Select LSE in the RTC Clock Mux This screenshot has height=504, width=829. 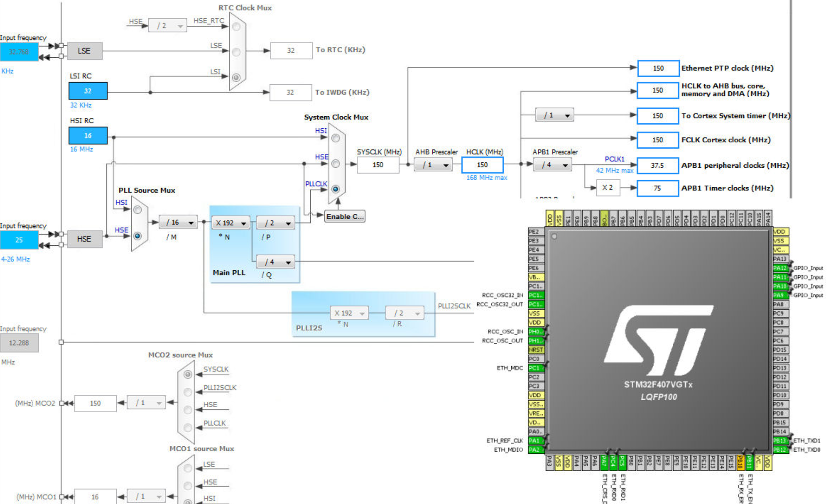(x=236, y=52)
